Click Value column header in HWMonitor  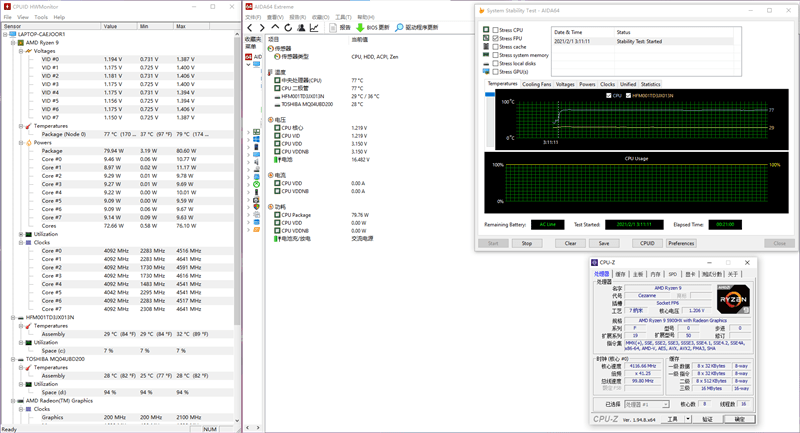(x=119, y=26)
